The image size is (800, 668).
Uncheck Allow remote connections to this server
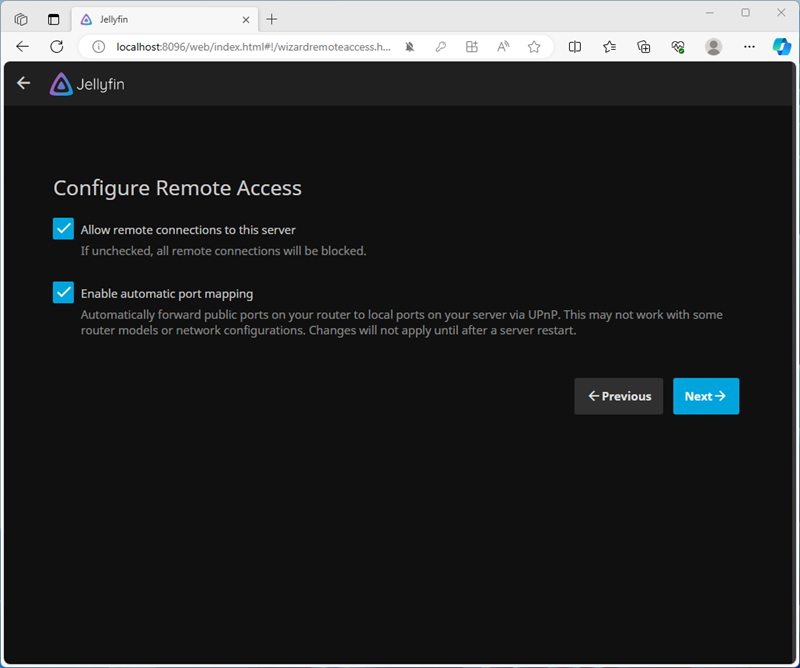click(64, 229)
